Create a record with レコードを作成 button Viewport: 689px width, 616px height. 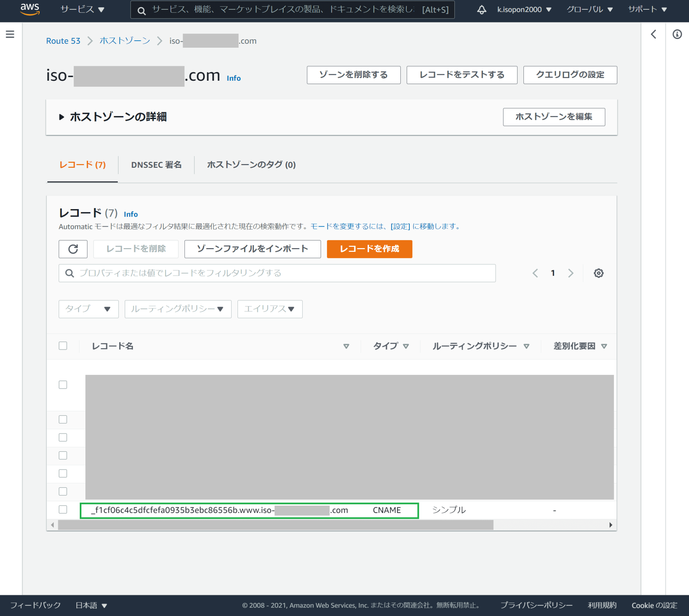[369, 249]
